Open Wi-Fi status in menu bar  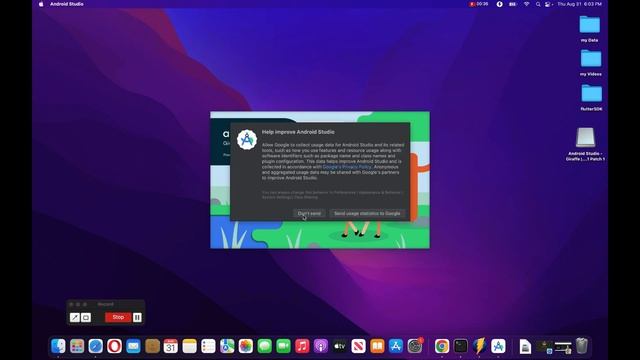click(527, 4)
